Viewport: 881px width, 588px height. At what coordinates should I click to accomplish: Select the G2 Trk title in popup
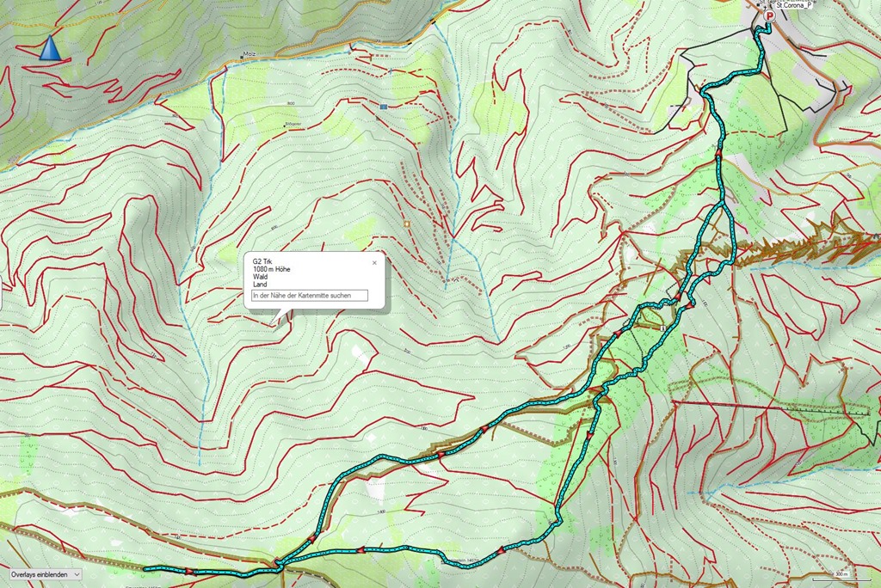point(262,260)
